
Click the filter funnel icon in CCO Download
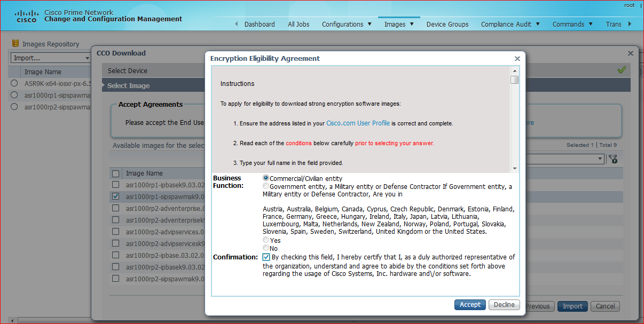[x=613, y=159]
